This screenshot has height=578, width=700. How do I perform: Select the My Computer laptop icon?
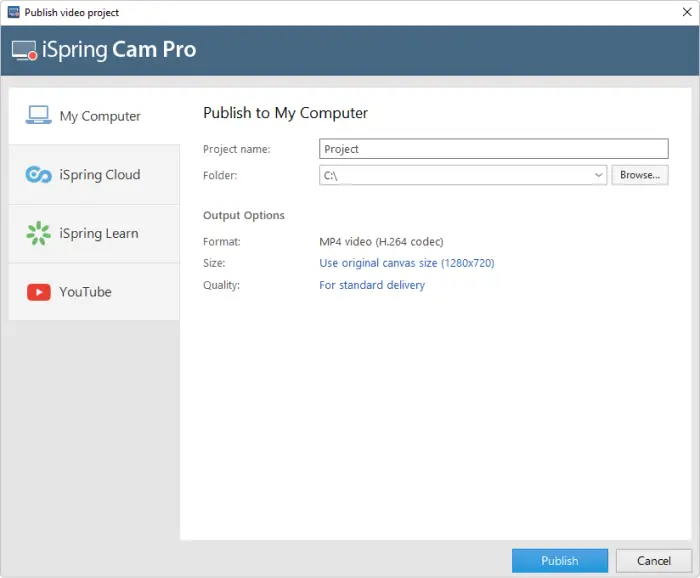coord(38,115)
